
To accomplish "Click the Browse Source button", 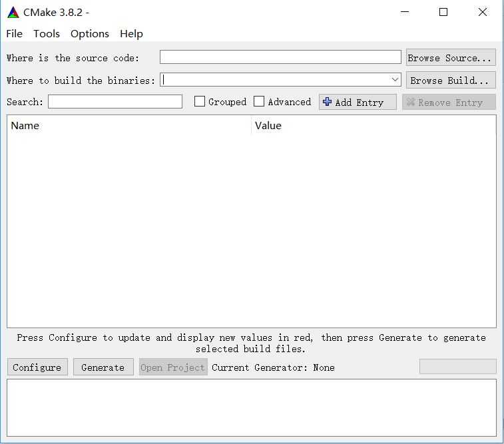I will coord(451,57).
